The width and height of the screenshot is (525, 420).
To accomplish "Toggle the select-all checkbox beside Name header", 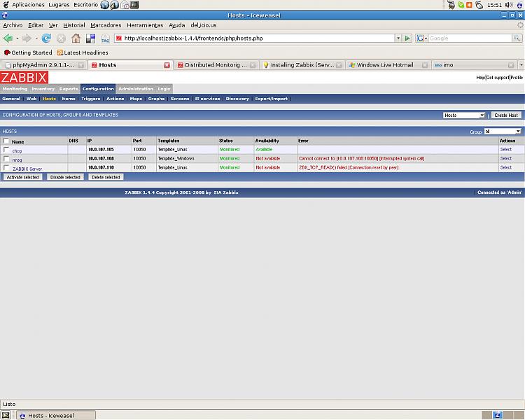I will coord(6,141).
